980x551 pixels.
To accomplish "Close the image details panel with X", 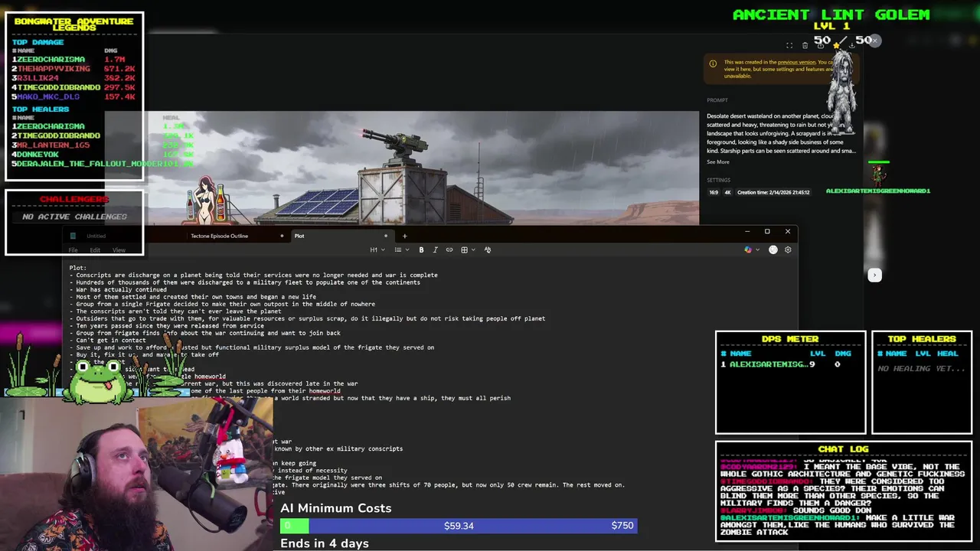I will 874,41.
